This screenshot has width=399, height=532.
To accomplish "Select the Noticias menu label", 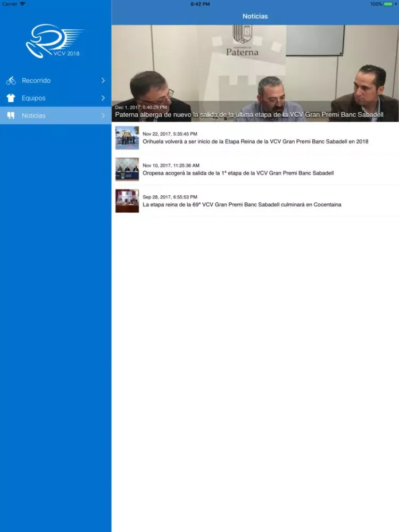I will pos(34,115).
